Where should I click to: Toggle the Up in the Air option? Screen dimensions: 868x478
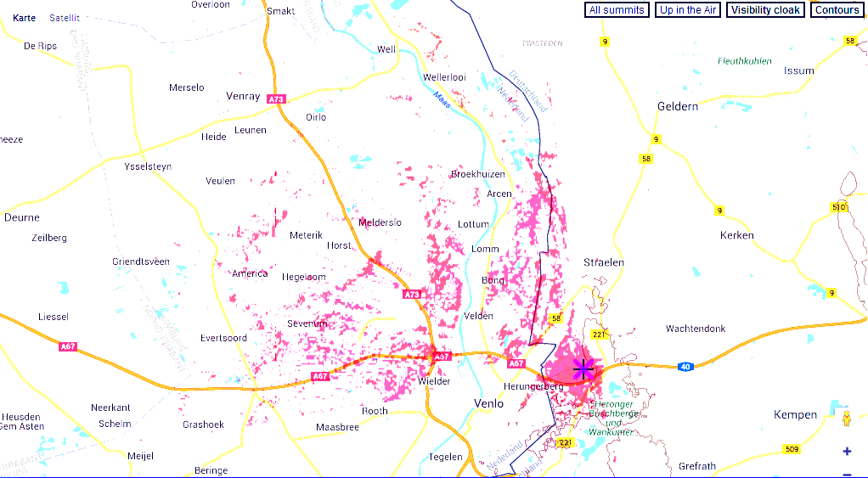[687, 10]
